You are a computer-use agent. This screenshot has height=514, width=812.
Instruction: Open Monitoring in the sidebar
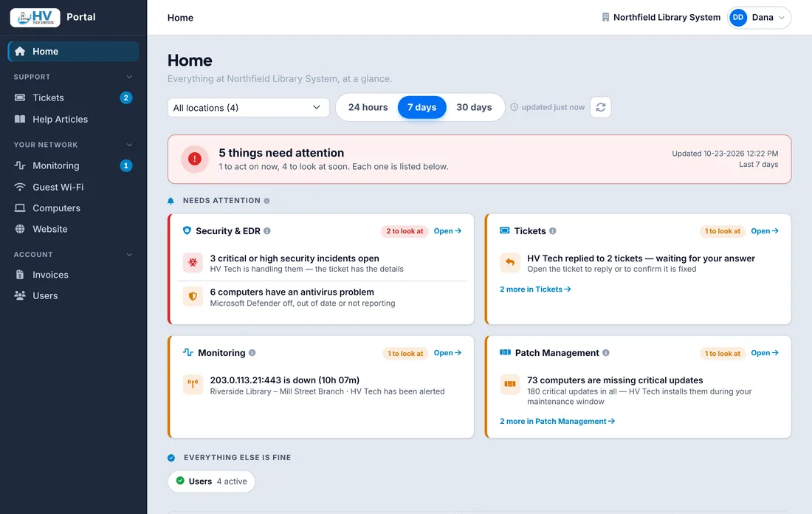click(x=74, y=165)
